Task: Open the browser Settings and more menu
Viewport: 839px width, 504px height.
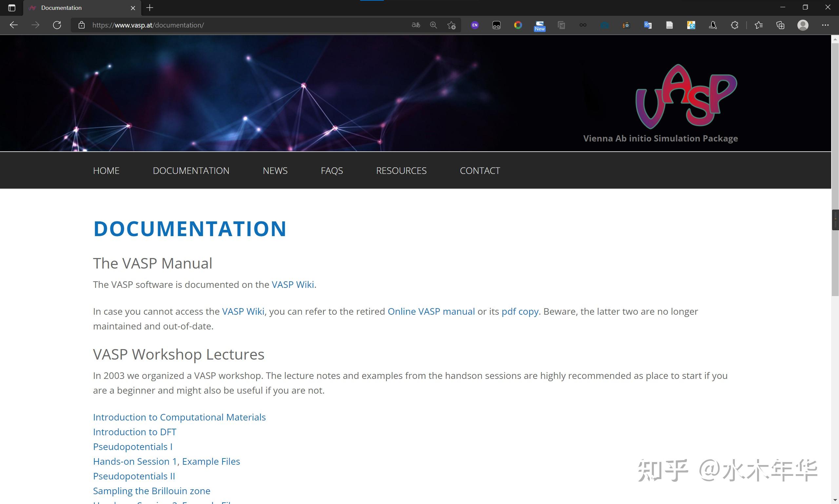Action: (x=825, y=25)
